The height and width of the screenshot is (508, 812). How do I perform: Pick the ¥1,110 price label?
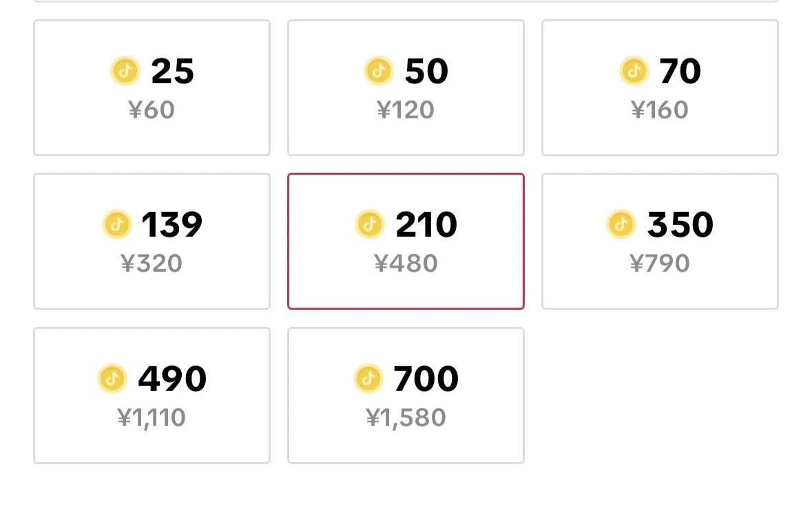152,418
